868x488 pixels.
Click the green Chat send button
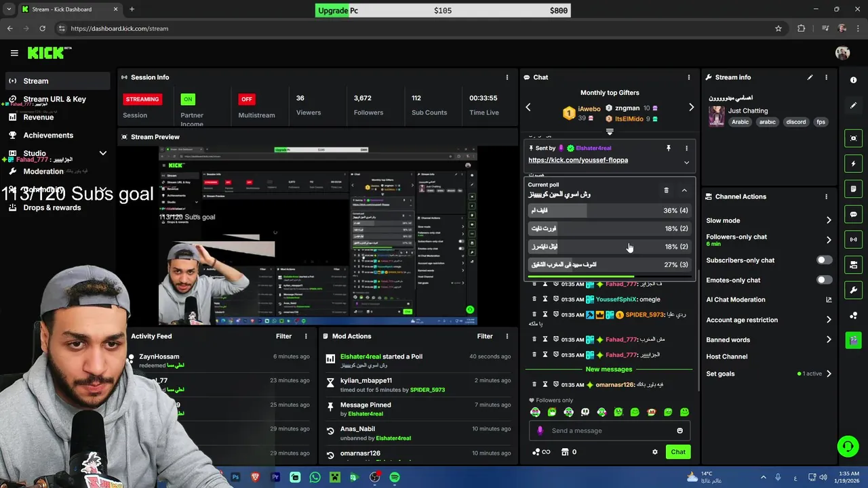click(678, 452)
